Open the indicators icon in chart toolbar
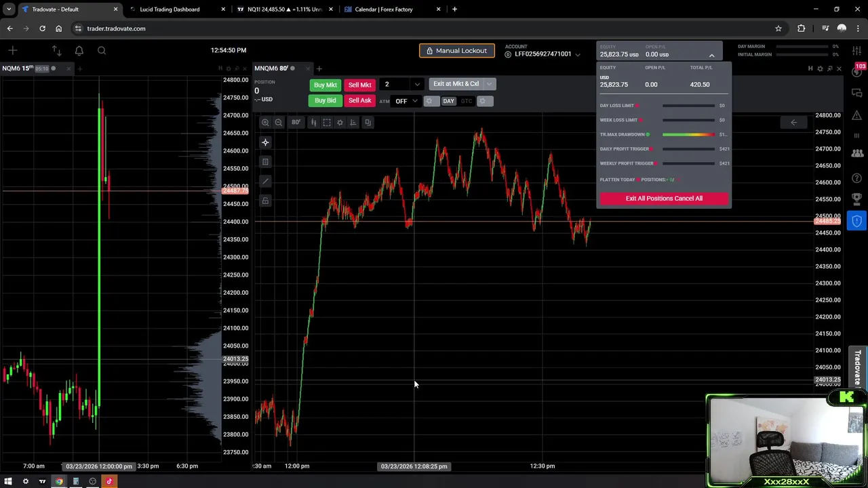868x488 pixels. coord(353,123)
